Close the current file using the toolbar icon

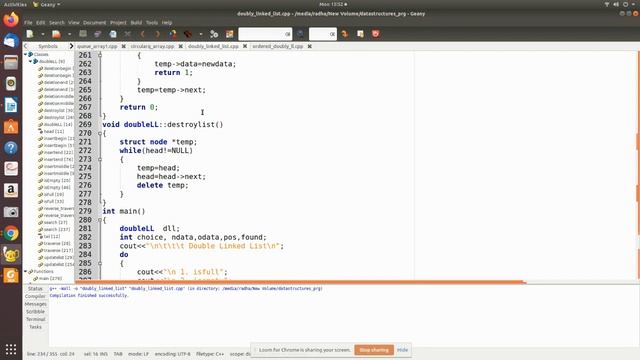click(x=128, y=34)
